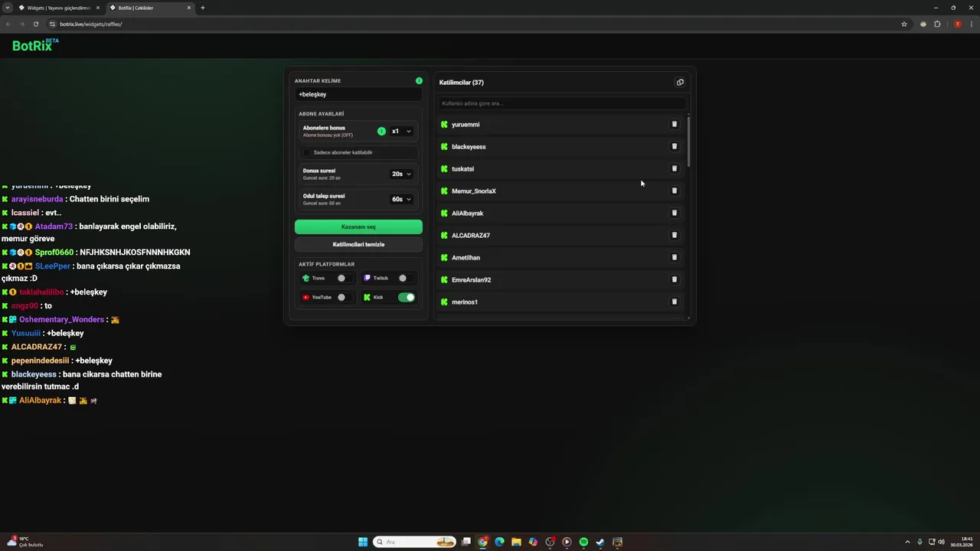Click the Windows taskbar search box
Viewport: 980px width, 551px height.
pyautogui.click(x=414, y=542)
